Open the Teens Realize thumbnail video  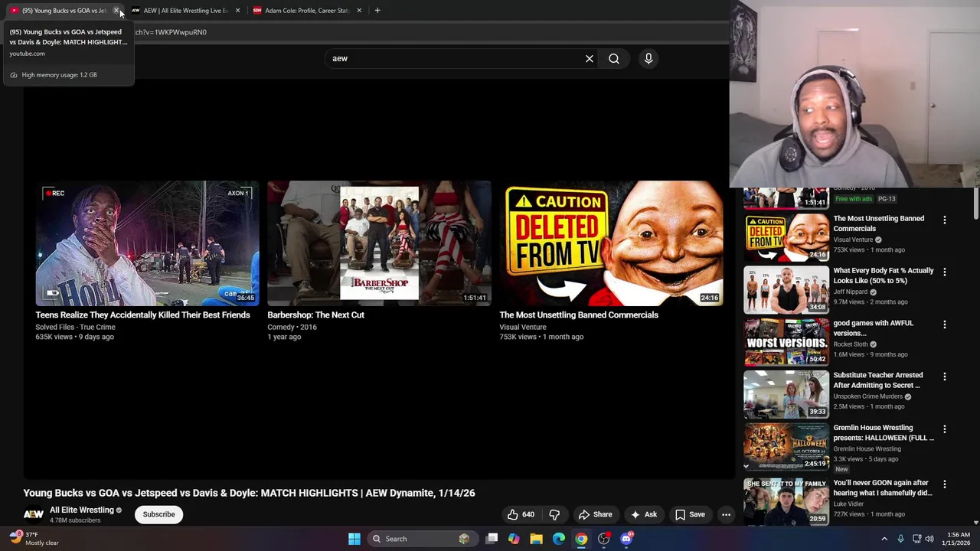click(x=147, y=243)
